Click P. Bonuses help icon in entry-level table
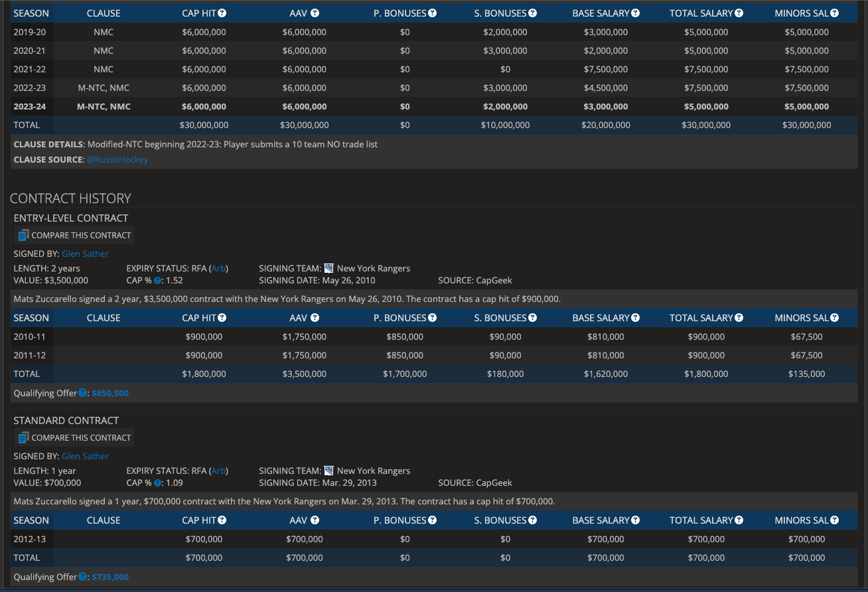868x592 pixels. pos(432,318)
